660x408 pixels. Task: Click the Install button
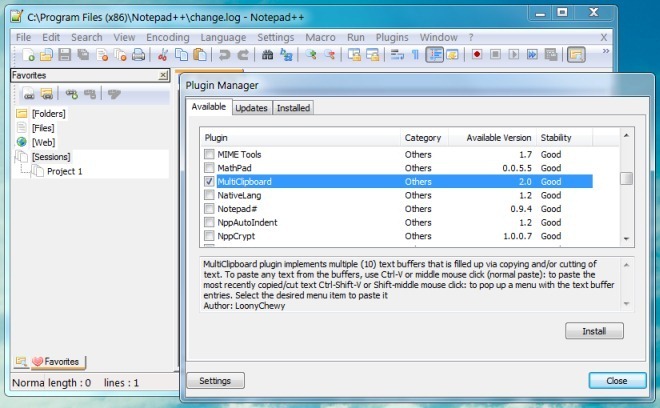pos(594,331)
